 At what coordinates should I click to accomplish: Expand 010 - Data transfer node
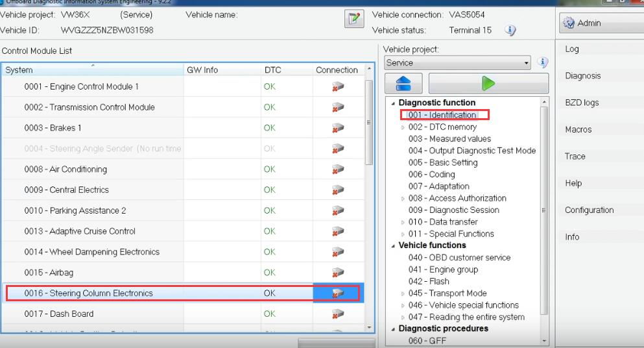click(403, 223)
